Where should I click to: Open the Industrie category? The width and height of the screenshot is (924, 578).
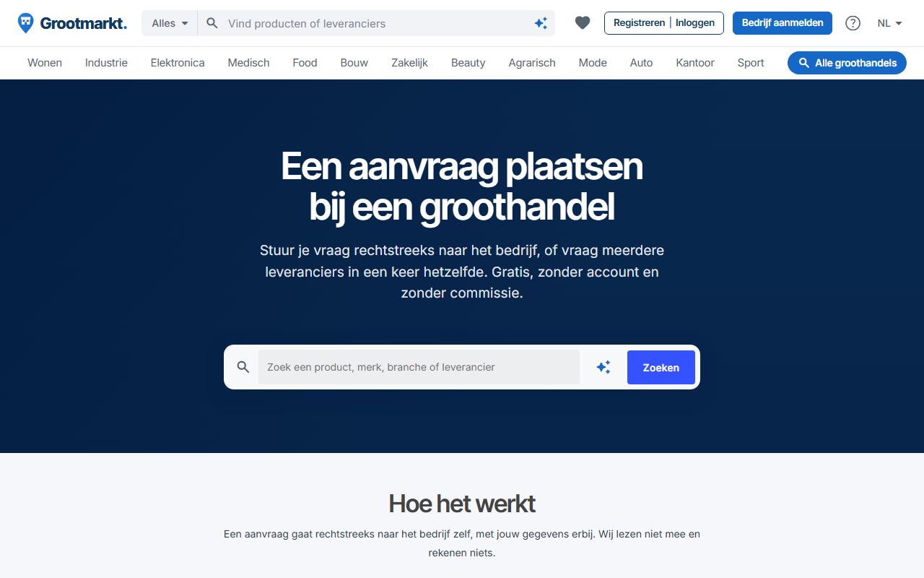point(106,63)
